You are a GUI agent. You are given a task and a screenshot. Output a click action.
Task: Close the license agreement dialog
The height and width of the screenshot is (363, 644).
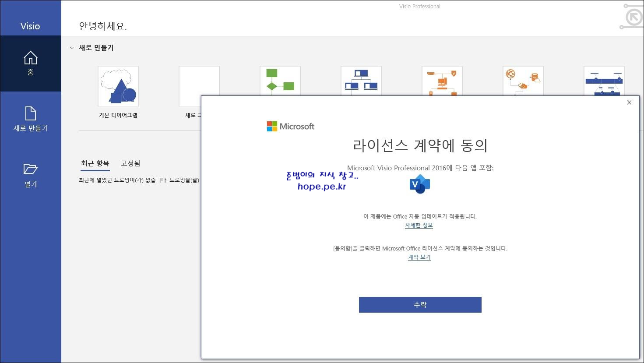coord(629,102)
